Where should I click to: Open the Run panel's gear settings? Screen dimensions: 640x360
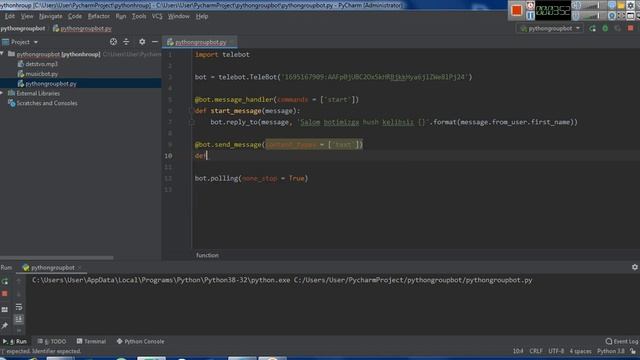click(x=635, y=267)
